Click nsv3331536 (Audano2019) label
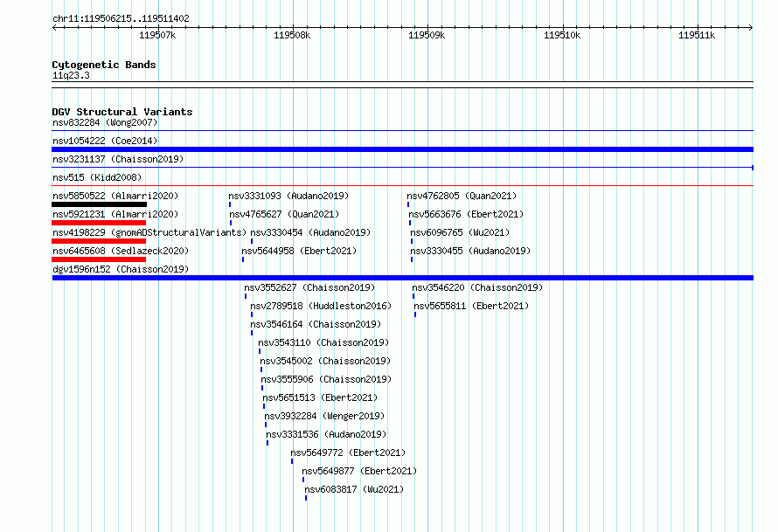The height and width of the screenshot is (532, 778). 326,434
